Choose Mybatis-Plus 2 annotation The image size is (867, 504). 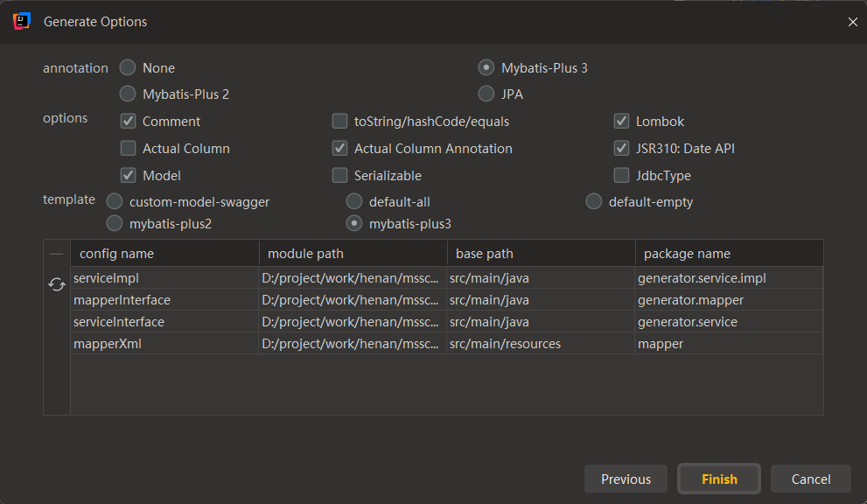[128, 94]
